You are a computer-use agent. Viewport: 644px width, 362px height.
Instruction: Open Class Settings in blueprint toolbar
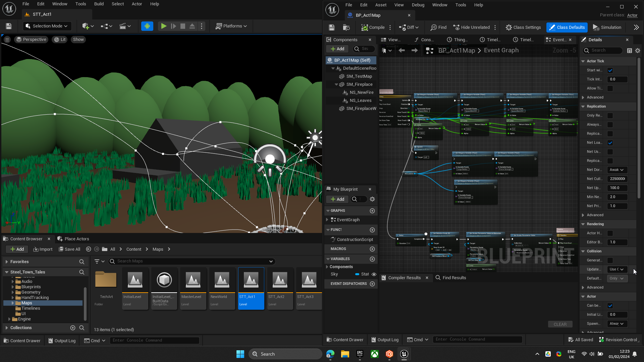pyautogui.click(x=523, y=27)
